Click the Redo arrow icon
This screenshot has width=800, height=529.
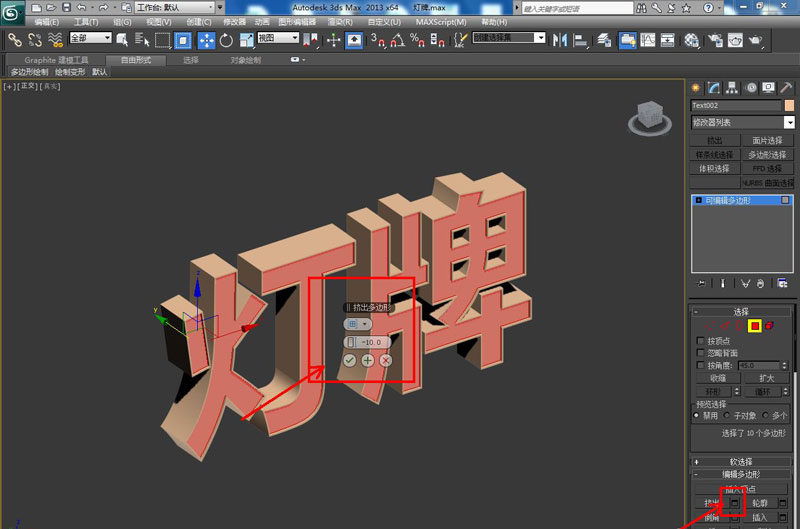(x=103, y=8)
